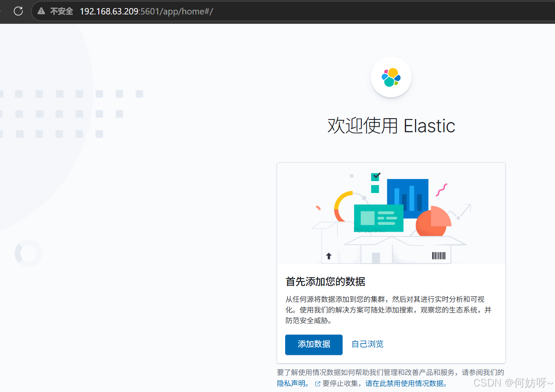
Task: Click the 添加数据 button
Action: point(314,344)
